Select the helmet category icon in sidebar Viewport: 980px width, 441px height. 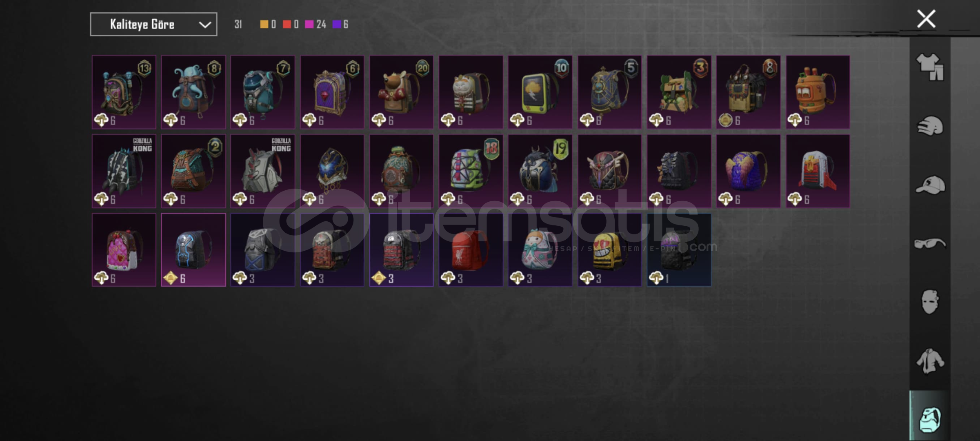coord(930,126)
